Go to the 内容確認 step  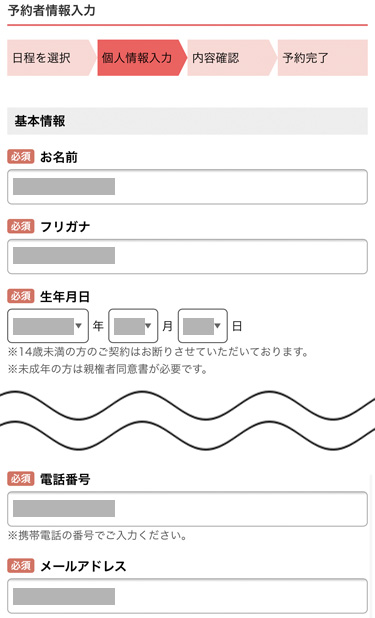pos(232,58)
